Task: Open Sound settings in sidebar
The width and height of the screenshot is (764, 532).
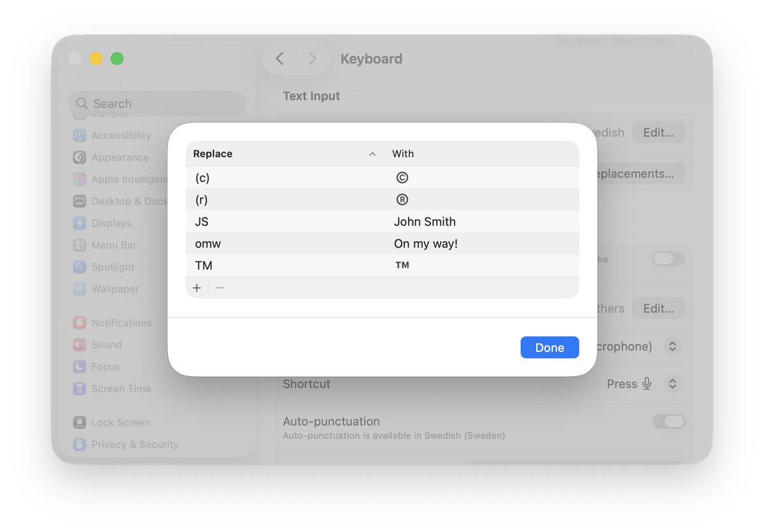Action: pyautogui.click(x=97, y=345)
